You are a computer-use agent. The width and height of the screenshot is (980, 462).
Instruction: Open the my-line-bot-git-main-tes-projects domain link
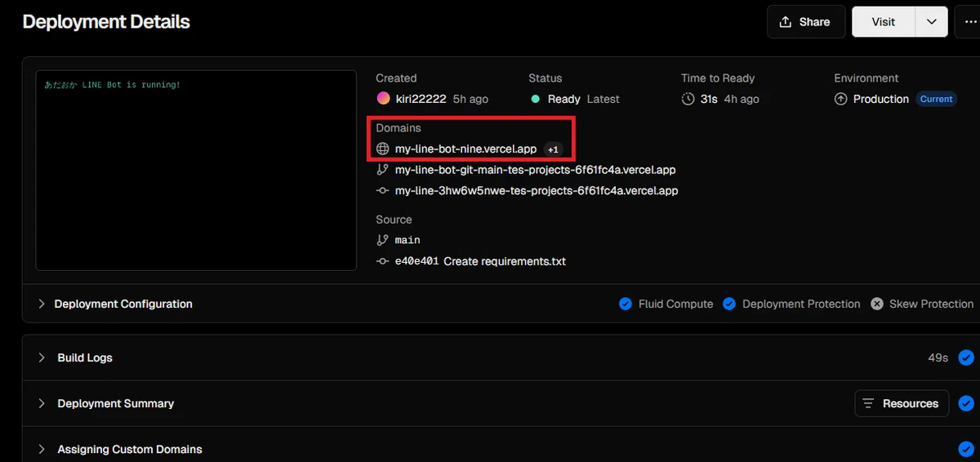(x=535, y=171)
